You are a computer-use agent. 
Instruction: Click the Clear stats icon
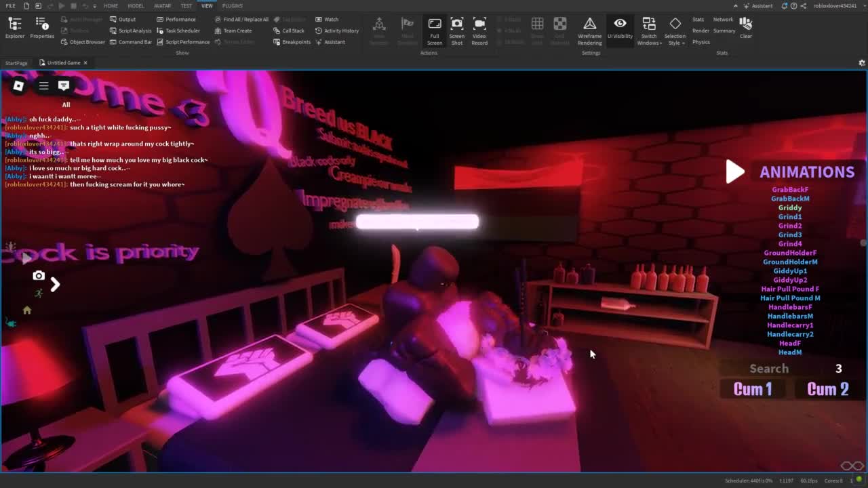coord(746,27)
